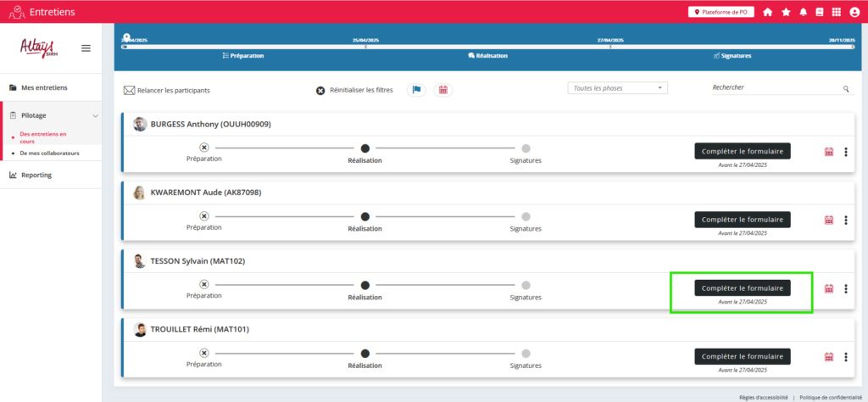Open favorites star icon in header
The width and height of the screenshot is (868, 402).
786,12
